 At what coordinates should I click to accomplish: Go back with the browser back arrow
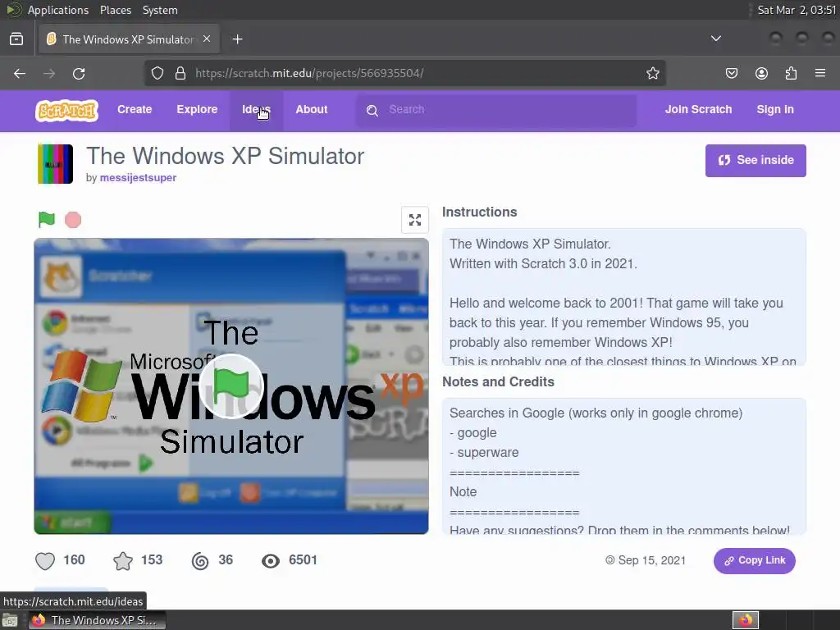coord(20,73)
